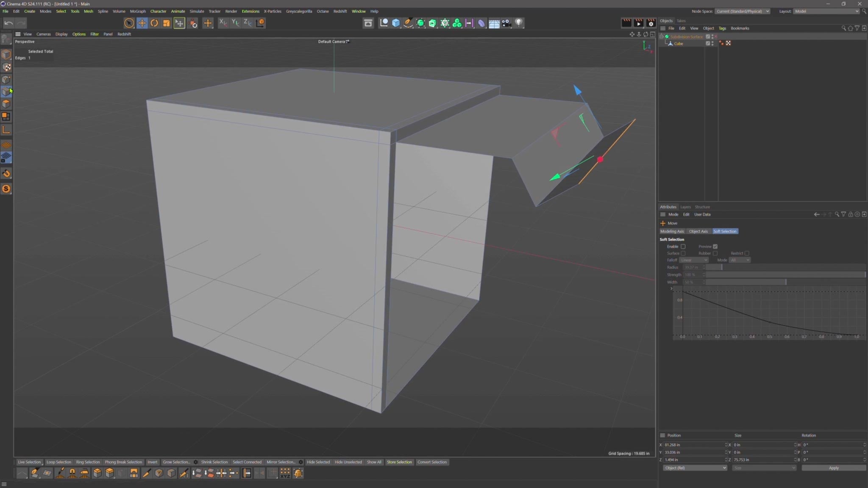Image resolution: width=868 pixels, height=488 pixels.
Task: Check the Restrict option
Action: point(746,253)
